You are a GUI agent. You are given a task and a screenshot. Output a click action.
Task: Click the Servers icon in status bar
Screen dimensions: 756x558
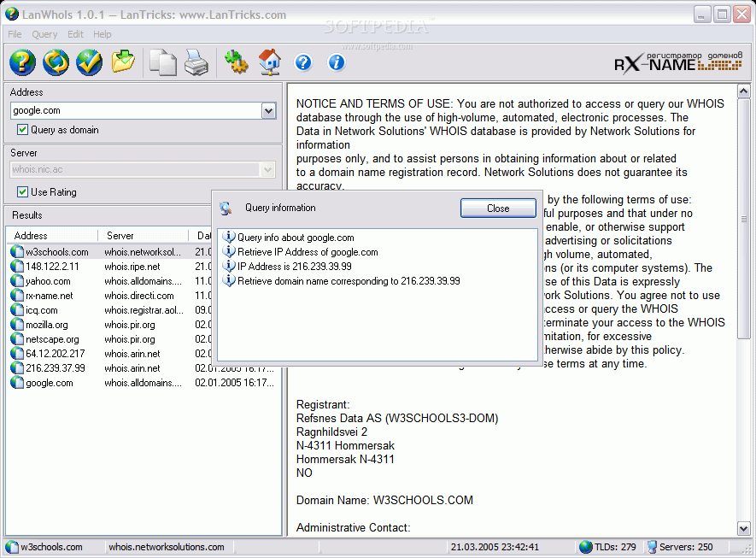[652, 547]
